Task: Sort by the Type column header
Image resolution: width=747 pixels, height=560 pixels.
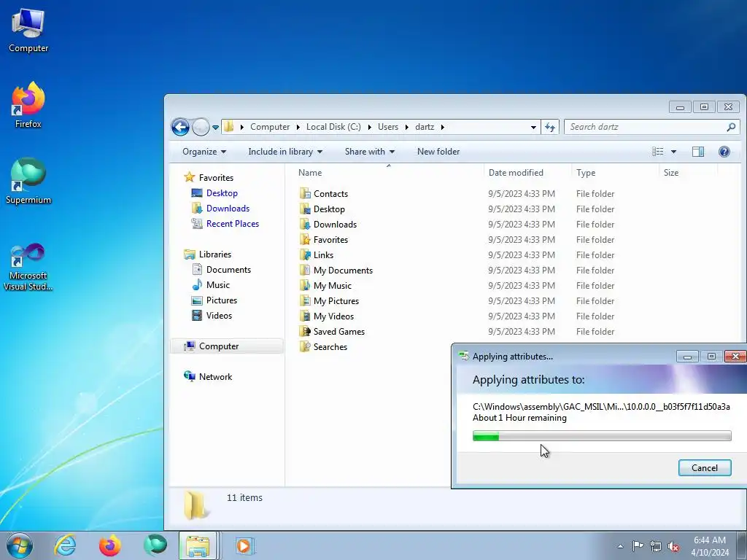Action: point(586,173)
